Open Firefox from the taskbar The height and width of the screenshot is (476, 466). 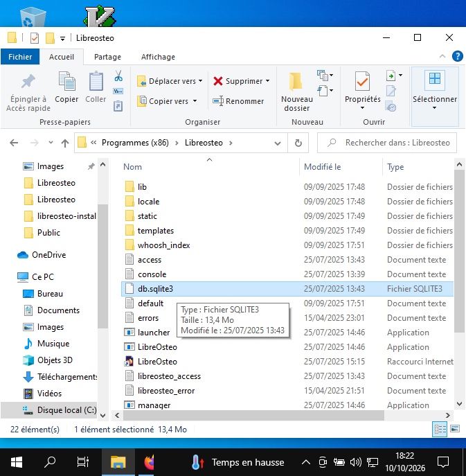(x=150, y=462)
